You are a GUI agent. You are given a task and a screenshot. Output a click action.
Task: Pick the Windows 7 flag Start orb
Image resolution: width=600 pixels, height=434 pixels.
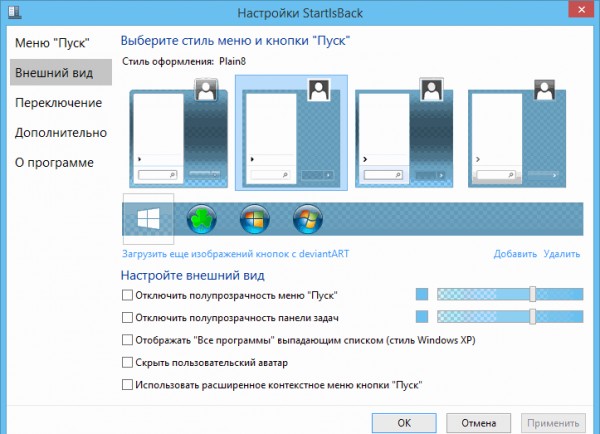click(x=308, y=219)
